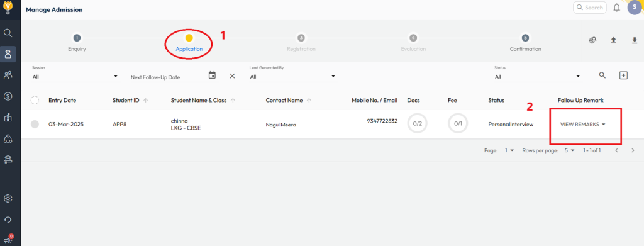Open the Lead Generated By dropdown

293,76
